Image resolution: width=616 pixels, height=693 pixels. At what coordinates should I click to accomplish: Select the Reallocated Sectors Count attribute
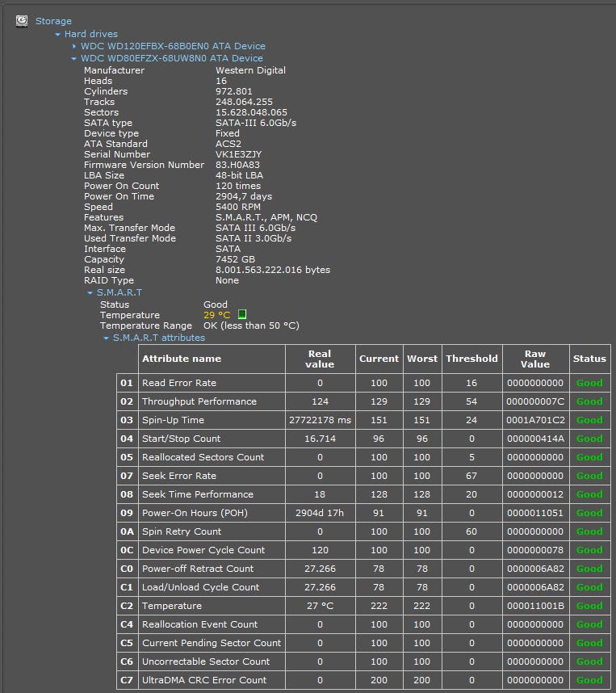[x=203, y=457]
